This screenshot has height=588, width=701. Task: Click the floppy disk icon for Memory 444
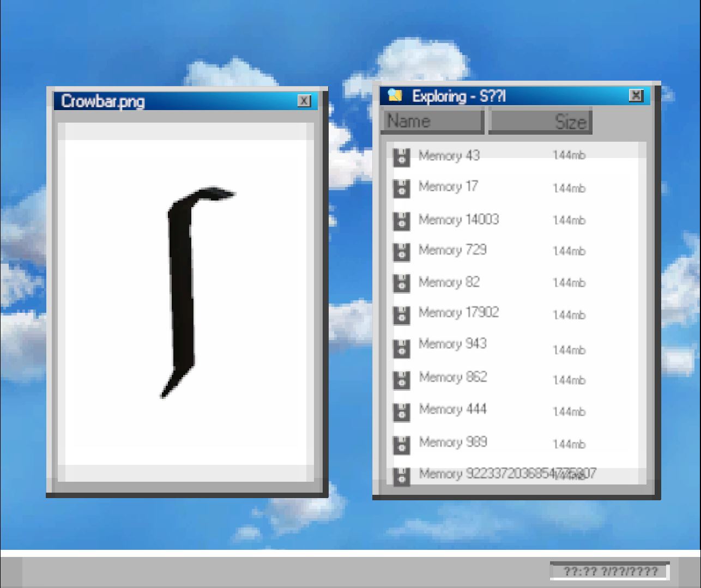(x=401, y=413)
